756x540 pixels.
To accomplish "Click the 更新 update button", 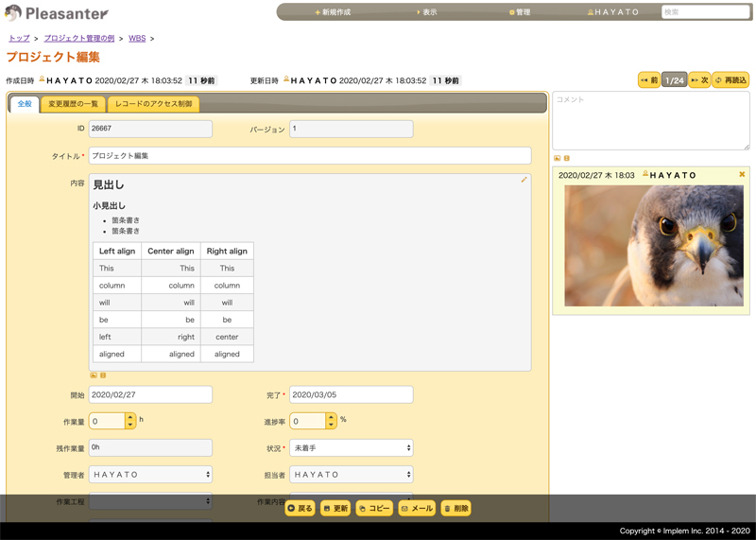I will pos(335,508).
